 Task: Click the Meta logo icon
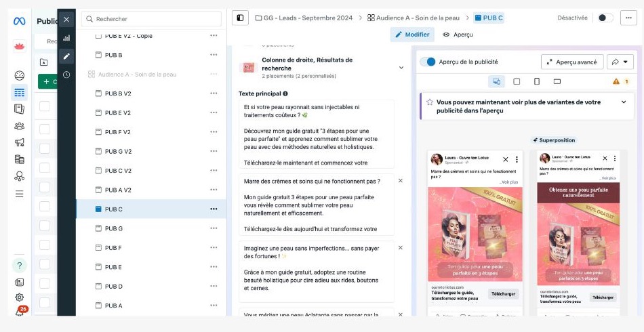click(x=19, y=21)
